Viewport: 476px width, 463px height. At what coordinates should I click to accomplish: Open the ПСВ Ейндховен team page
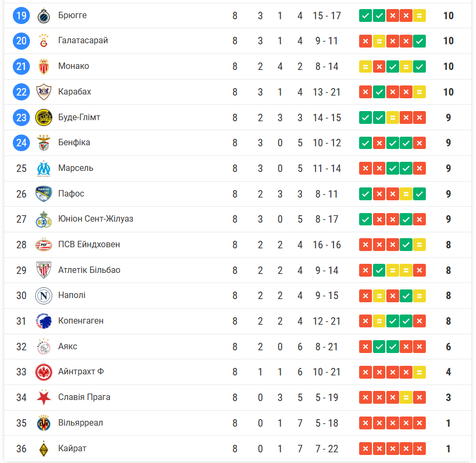89,245
